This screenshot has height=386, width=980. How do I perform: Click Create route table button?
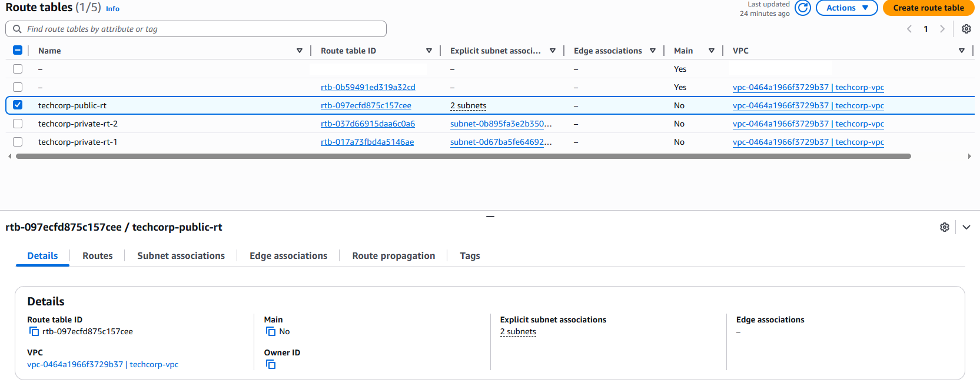pyautogui.click(x=928, y=8)
